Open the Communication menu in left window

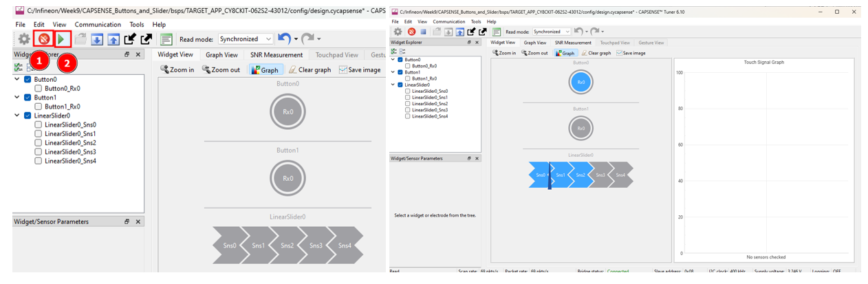click(98, 24)
